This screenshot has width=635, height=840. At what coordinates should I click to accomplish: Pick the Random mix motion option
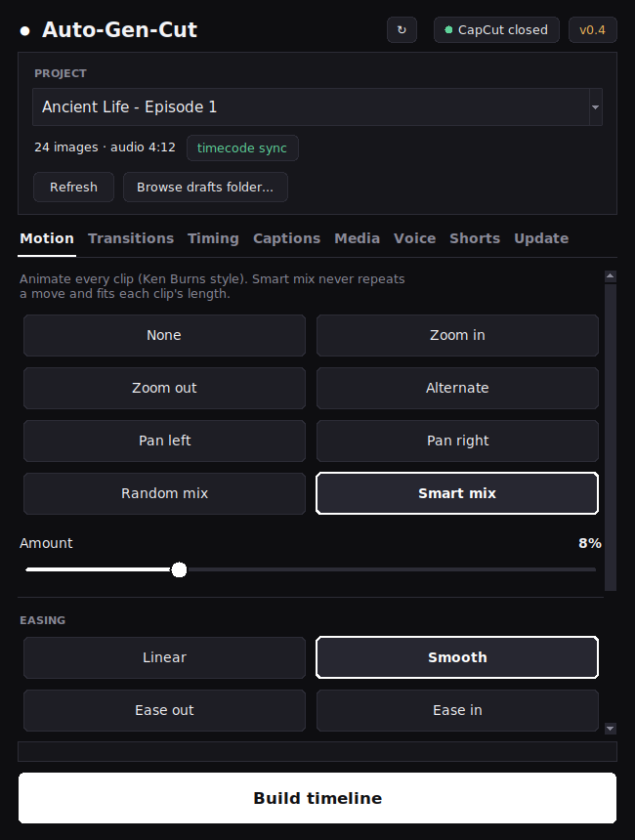(164, 493)
